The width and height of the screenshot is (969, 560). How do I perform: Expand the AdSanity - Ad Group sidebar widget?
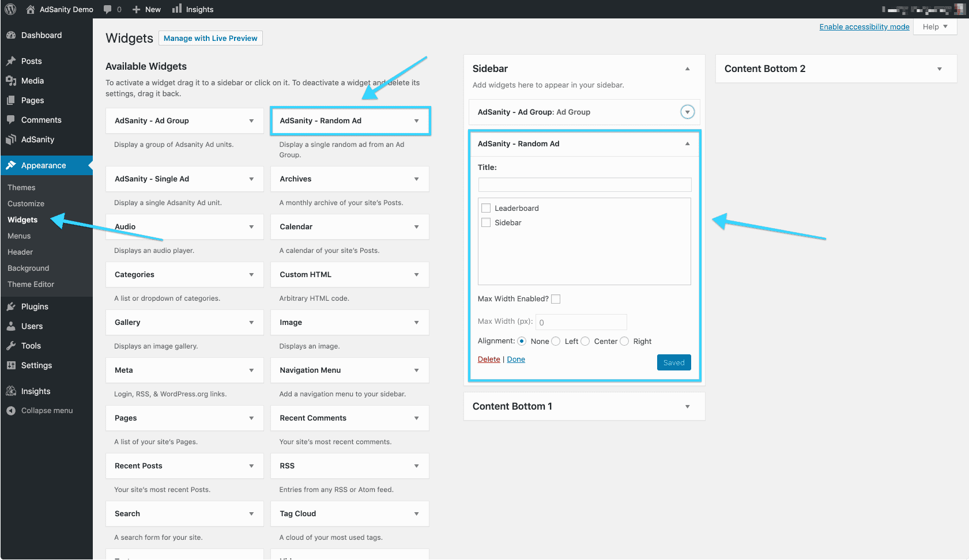687,112
